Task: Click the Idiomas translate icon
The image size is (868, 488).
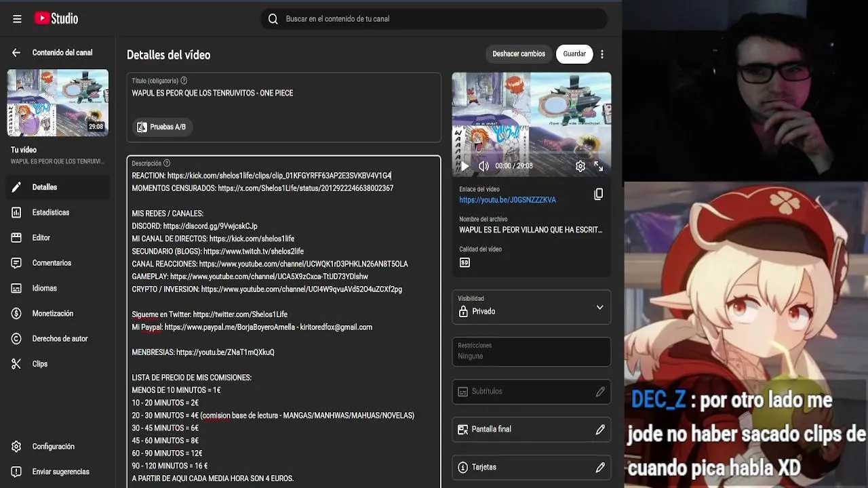Action: [16, 288]
